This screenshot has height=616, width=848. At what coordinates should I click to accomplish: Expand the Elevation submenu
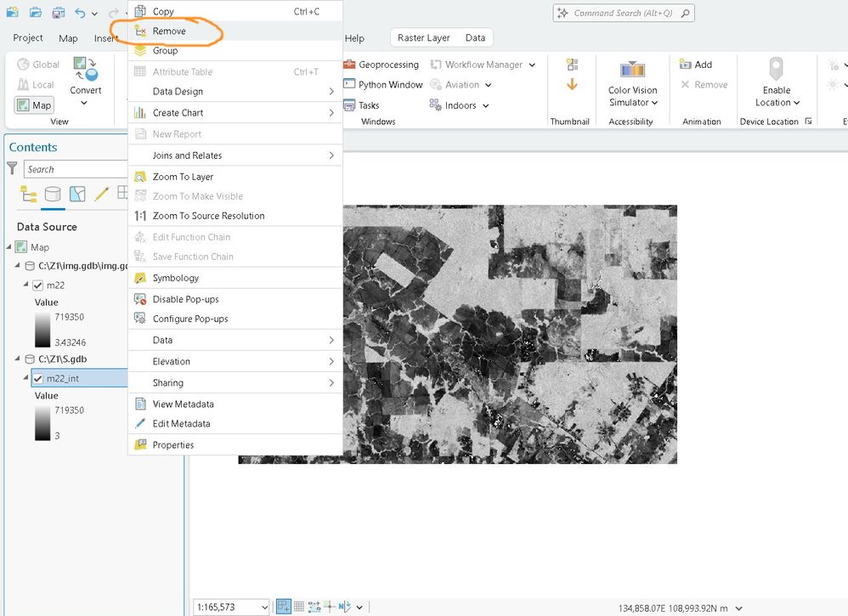(235, 361)
